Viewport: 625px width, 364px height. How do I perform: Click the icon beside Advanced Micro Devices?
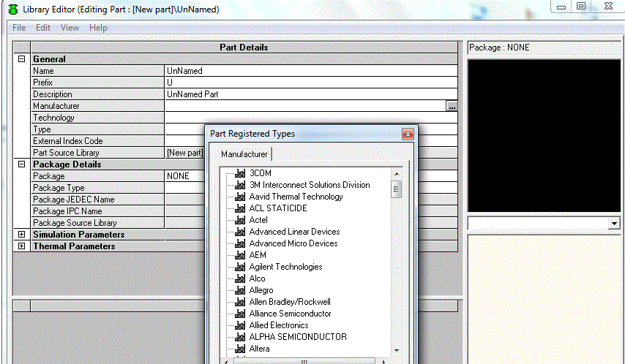point(240,243)
